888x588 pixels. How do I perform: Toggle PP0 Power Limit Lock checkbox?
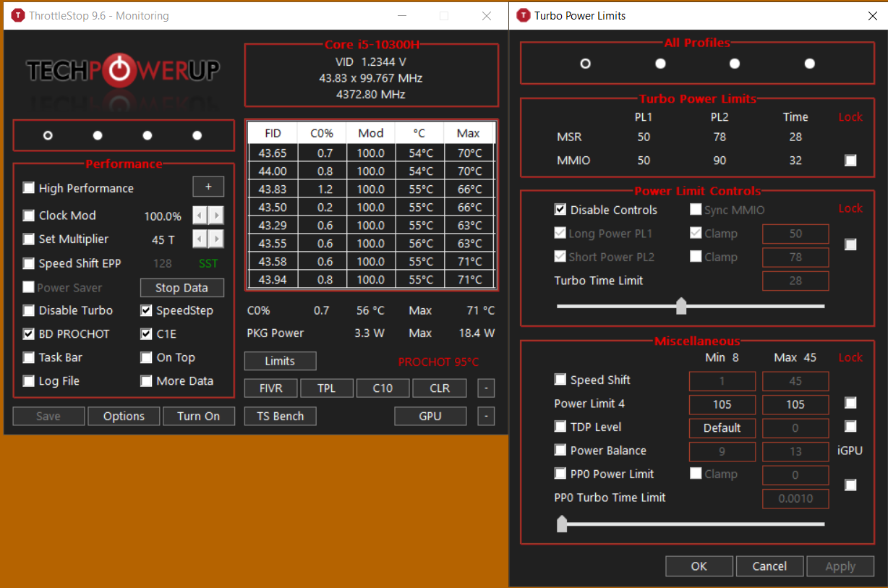pyautogui.click(x=850, y=485)
